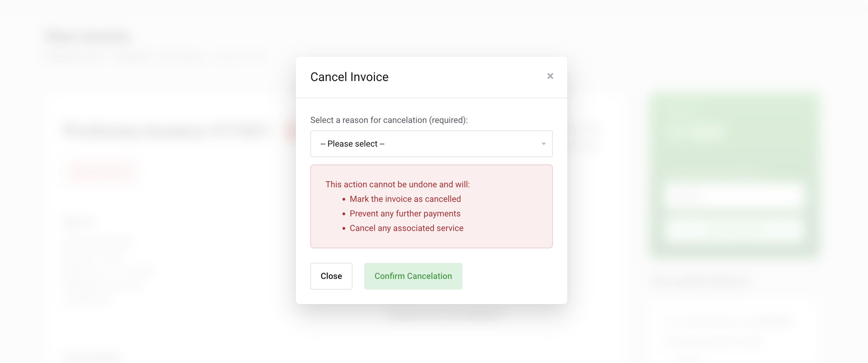Click the Cancel Invoice dialog title

[x=349, y=77]
